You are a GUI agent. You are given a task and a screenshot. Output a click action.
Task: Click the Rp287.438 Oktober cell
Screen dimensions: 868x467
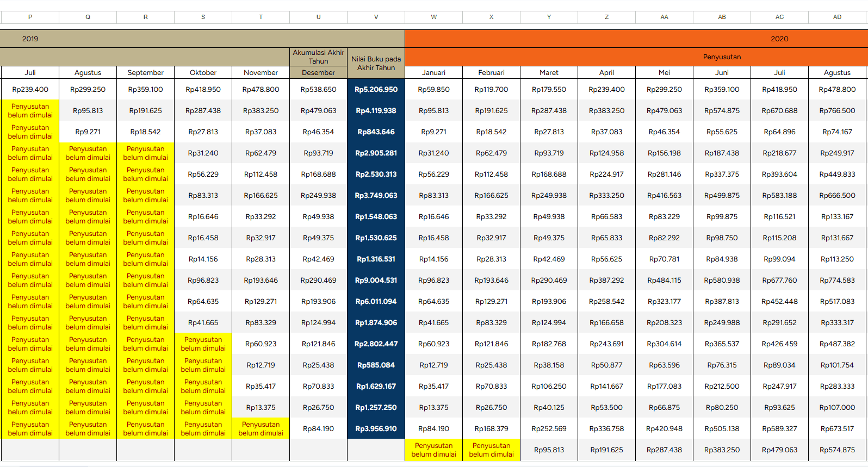pos(203,110)
